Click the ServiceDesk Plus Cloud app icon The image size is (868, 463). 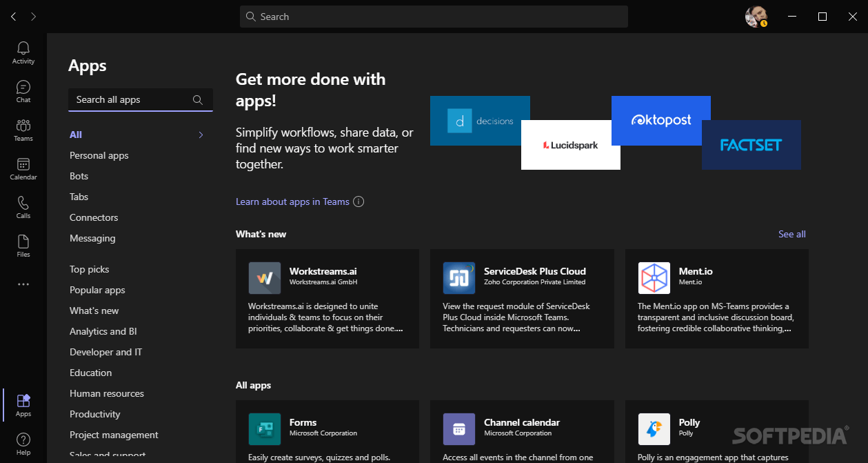(459, 277)
